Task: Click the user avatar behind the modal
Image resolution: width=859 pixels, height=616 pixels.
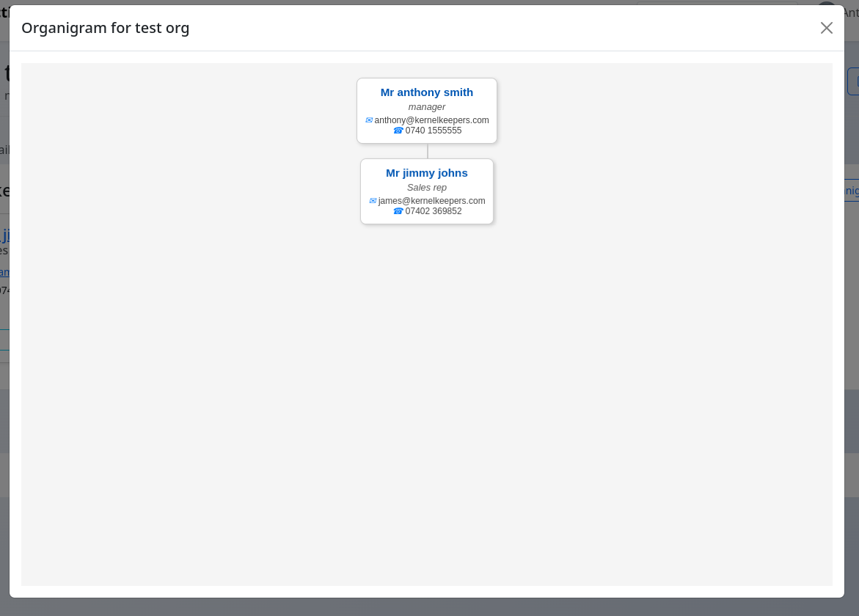Action: tap(826, 3)
